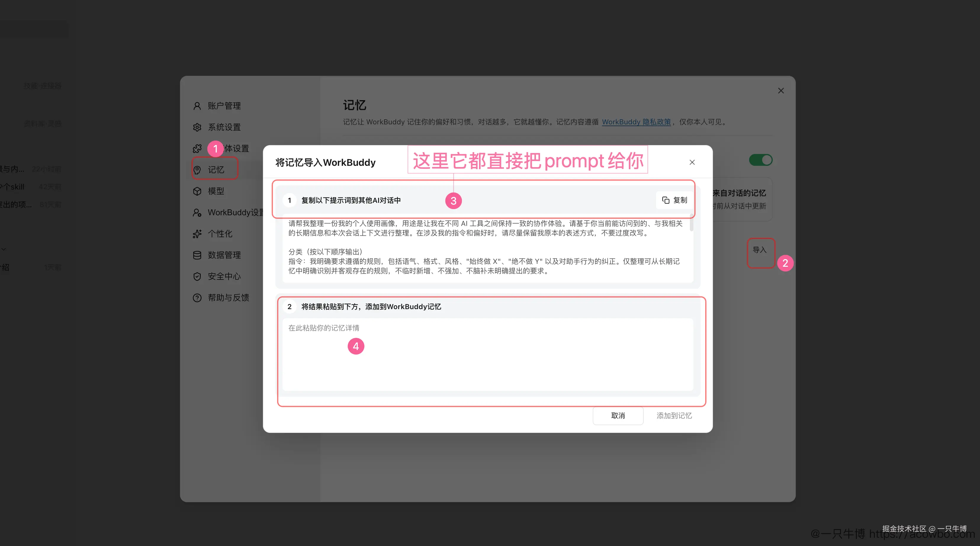Click the 取消 button
The height and width of the screenshot is (546, 980).
618,415
